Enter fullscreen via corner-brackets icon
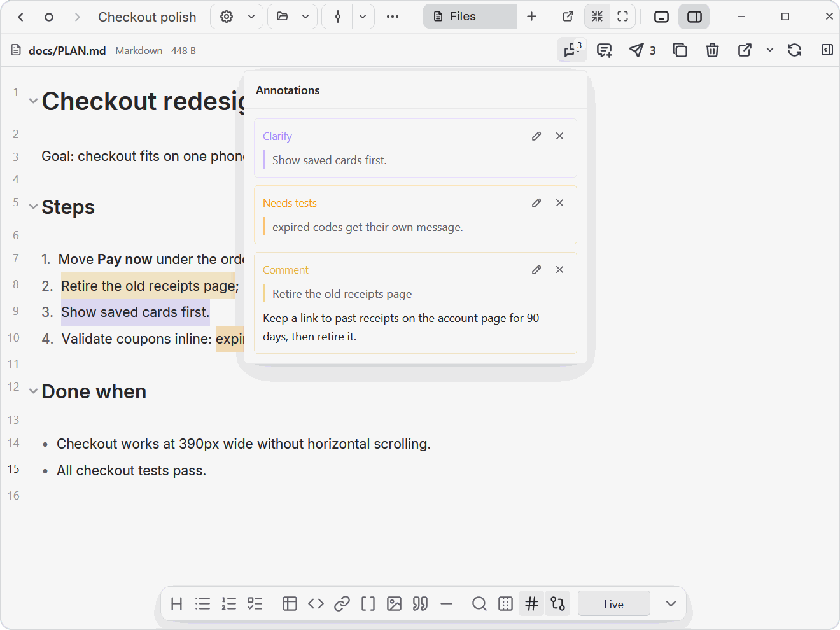Screen dimensions: 840x630 pyautogui.click(x=623, y=17)
